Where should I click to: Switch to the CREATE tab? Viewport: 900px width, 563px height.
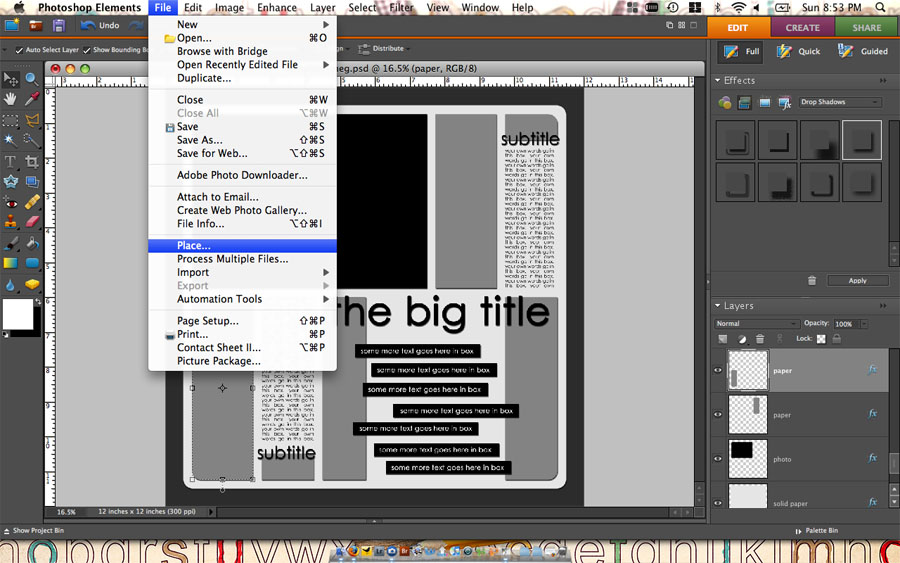pos(802,28)
